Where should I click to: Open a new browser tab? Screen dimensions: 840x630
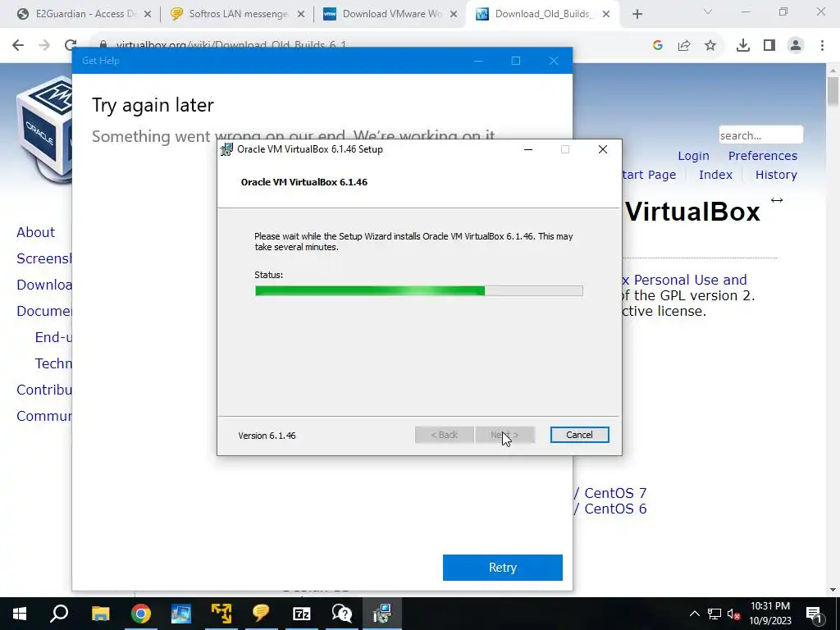click(x=637, y=14)
